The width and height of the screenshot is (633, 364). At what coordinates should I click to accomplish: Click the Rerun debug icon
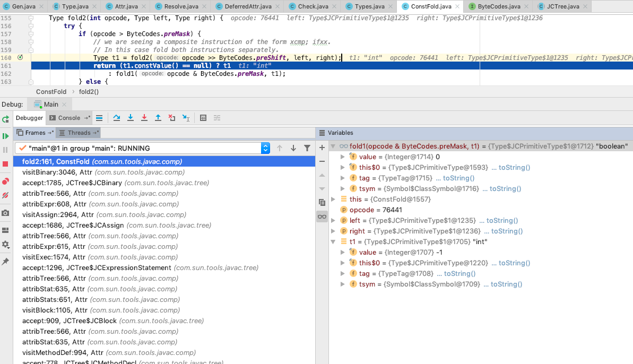(x=5, y=119)
